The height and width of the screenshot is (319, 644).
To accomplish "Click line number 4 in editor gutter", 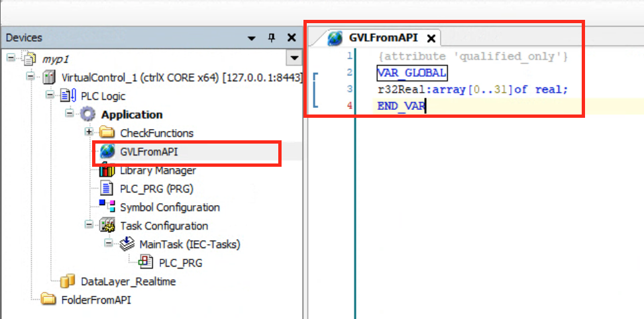I will point(350,106).
